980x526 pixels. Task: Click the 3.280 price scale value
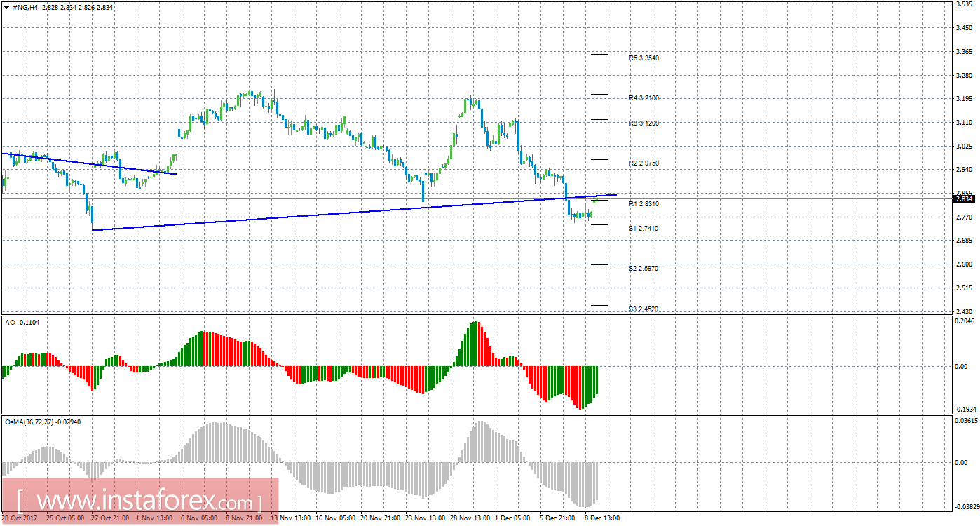tap(964, 76)
